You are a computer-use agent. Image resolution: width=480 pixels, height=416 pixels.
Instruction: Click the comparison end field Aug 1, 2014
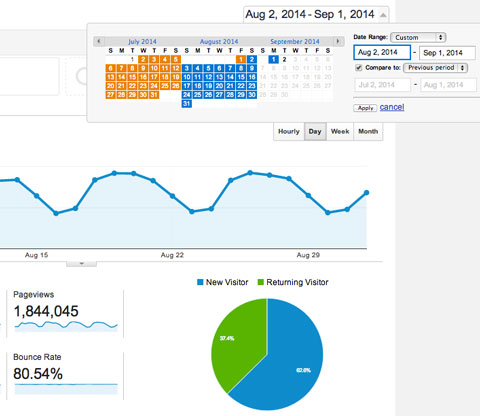(448, 85)
